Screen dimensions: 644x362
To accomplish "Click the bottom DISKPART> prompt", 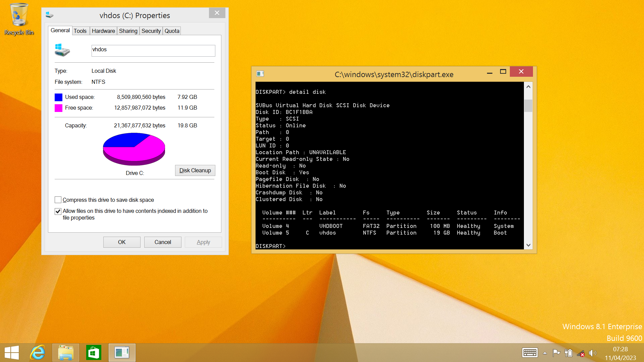I will pyautogui.click(x=271, y=246).
